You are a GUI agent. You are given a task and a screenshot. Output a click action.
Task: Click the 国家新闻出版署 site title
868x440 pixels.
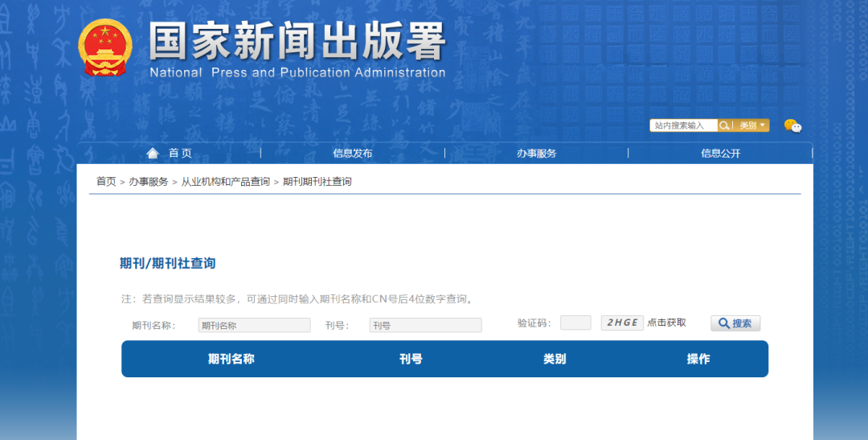(297, 42)
